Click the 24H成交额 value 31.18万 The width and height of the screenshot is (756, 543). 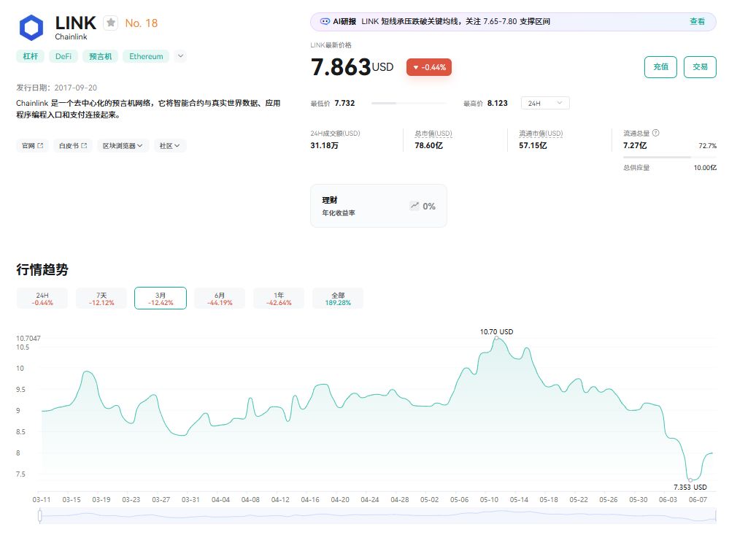pyautogui.click(x=325, y=146)
